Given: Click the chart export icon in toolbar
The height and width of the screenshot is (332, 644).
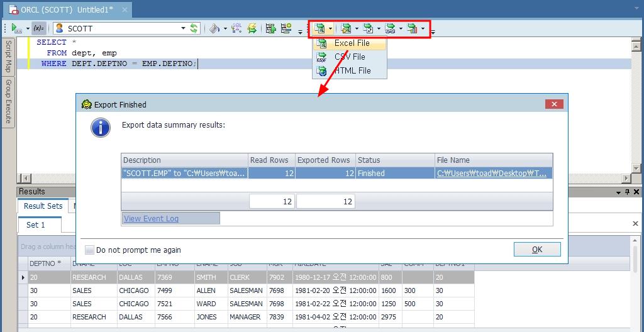Looking at the screenshot, I should [x=412, y=28].
